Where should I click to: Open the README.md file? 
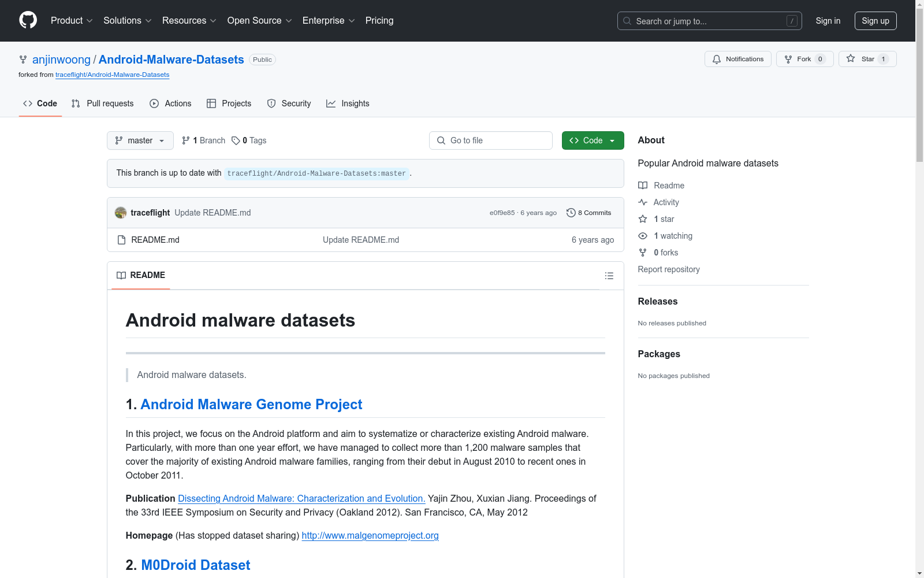pos(155,240)
